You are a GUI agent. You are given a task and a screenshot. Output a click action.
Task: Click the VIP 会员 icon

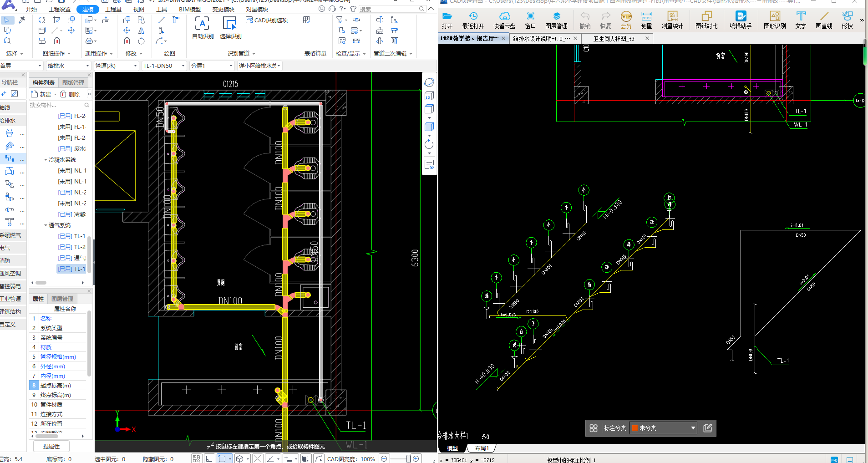pyautogui.click(x=626, y=21)
